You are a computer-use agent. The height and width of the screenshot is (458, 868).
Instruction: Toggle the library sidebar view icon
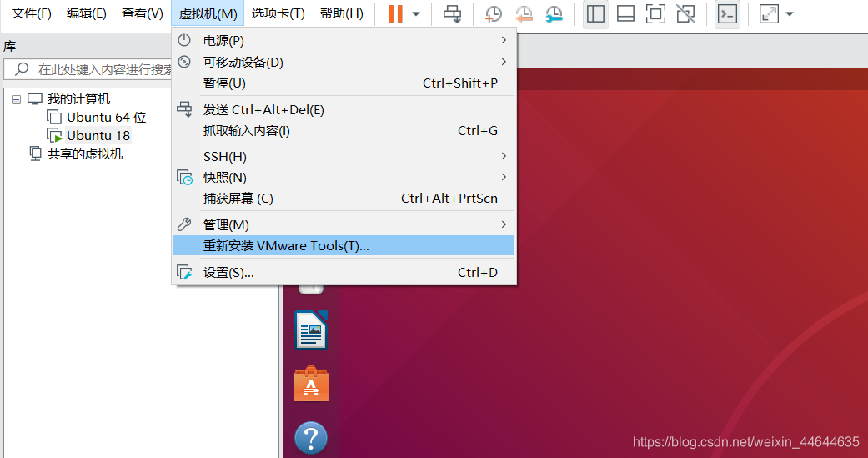click(595, 13)
